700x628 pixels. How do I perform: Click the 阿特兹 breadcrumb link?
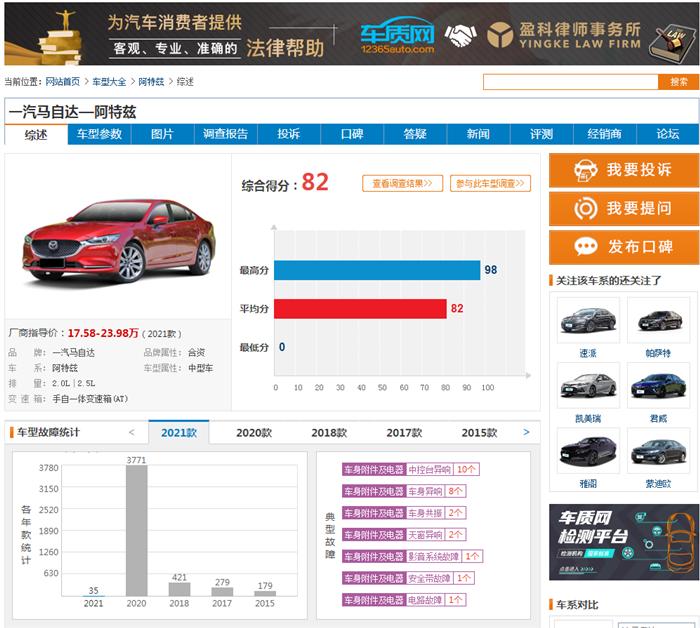pyautogui.click(x=151, y=82)
